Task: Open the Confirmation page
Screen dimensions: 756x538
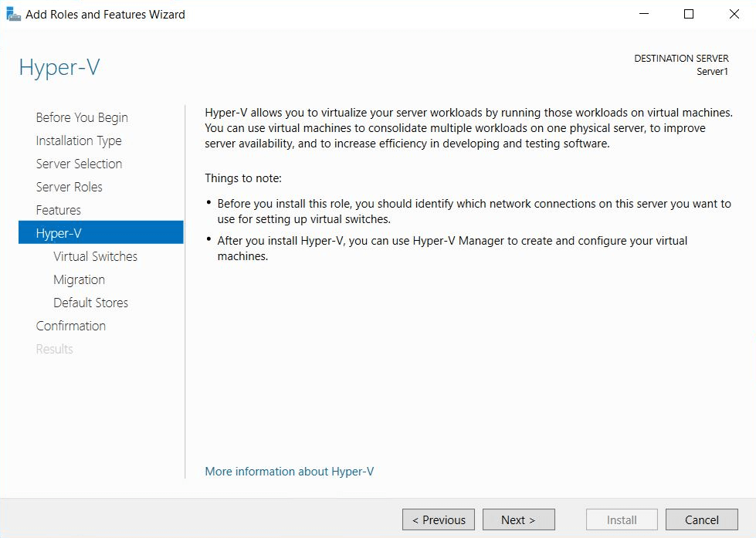Action: tap(70, 326)
